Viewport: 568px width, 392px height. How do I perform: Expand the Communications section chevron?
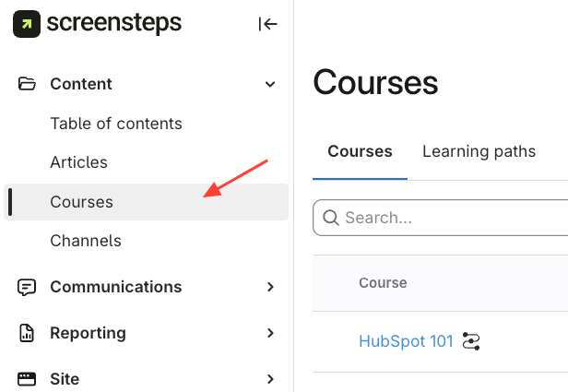[270, 287]
